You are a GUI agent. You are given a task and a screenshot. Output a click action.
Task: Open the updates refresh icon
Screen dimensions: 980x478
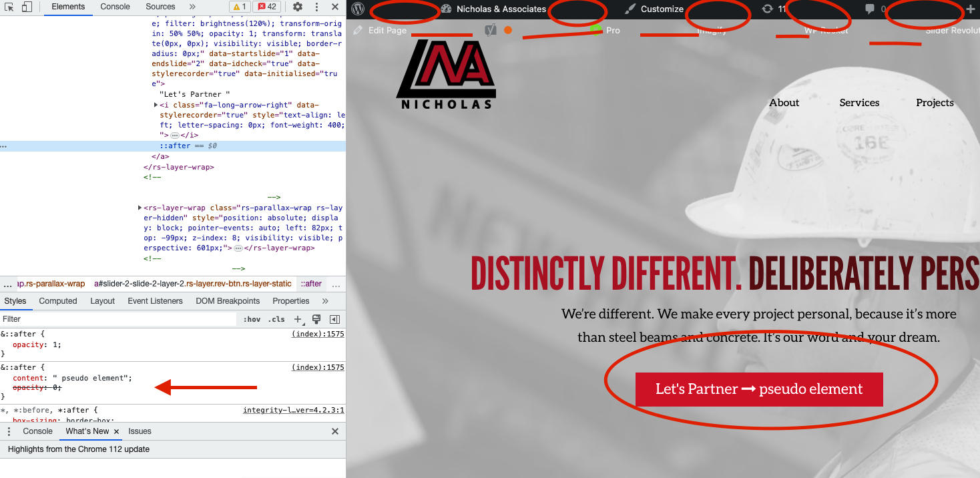coord(768,9)
